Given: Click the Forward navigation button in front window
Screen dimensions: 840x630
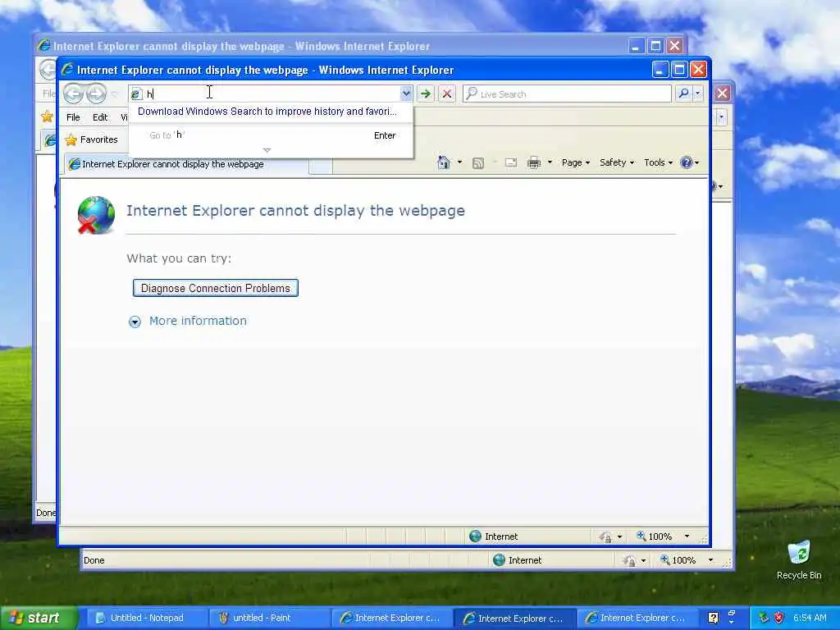Looking at the screenshot, I should (97, 94).
